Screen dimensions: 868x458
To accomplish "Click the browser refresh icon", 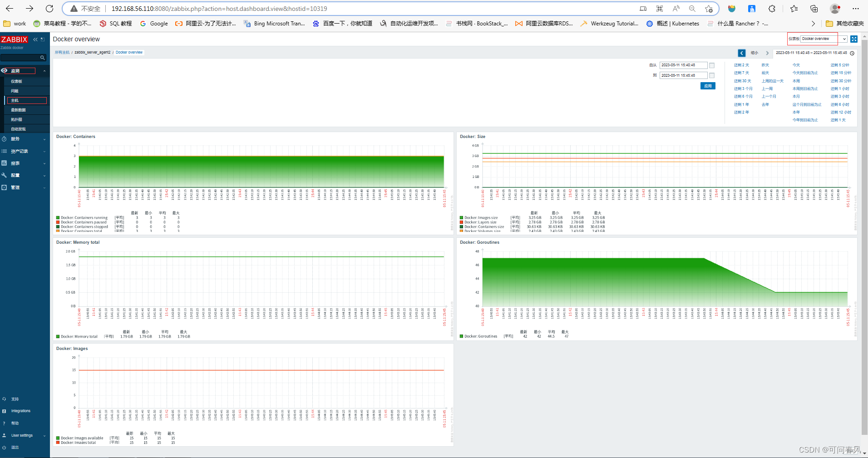I will pos(49,9).
